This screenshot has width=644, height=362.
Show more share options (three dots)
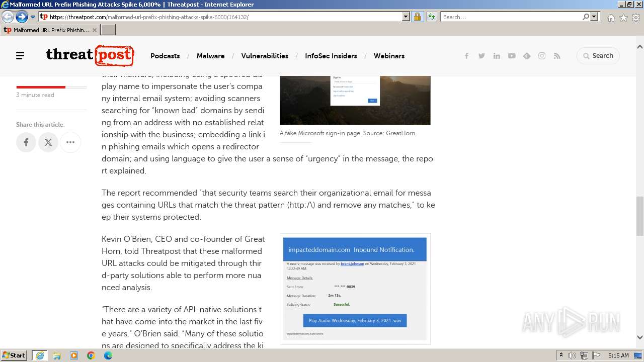pos(70,142)
